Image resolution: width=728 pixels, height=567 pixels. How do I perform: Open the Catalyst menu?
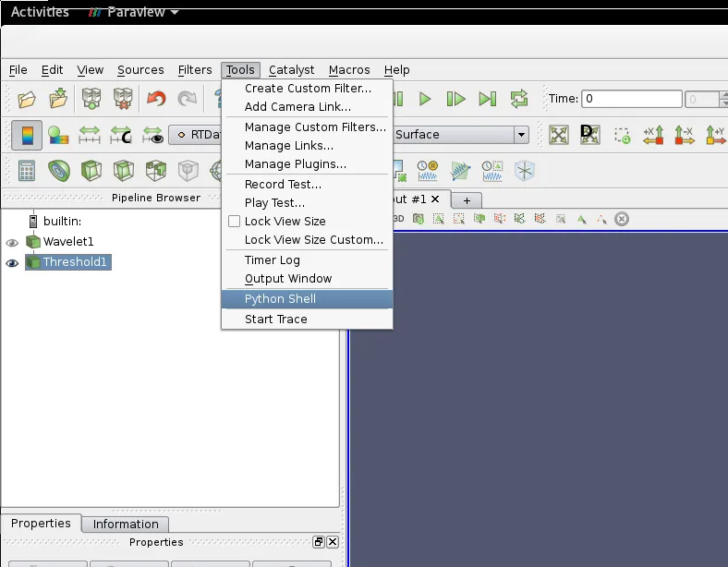point(291,70)
